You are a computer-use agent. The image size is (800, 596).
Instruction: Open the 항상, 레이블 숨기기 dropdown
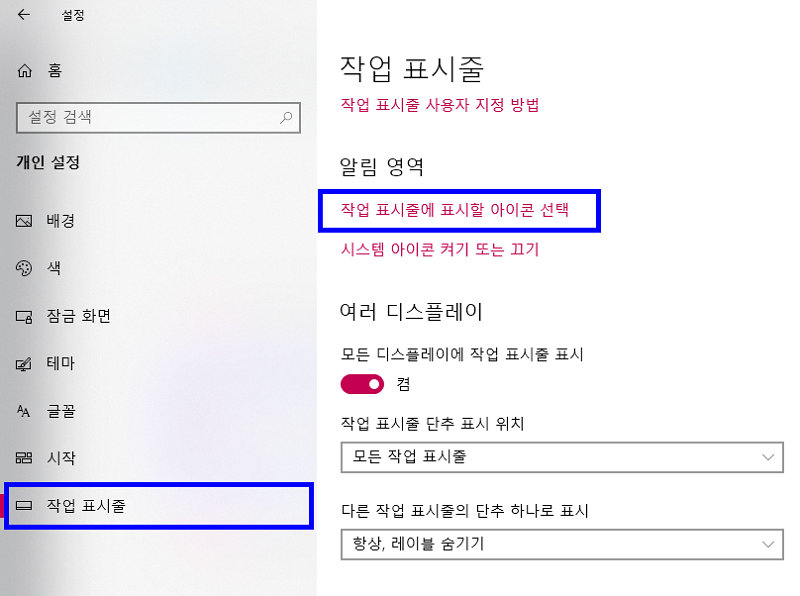(560, 545)
